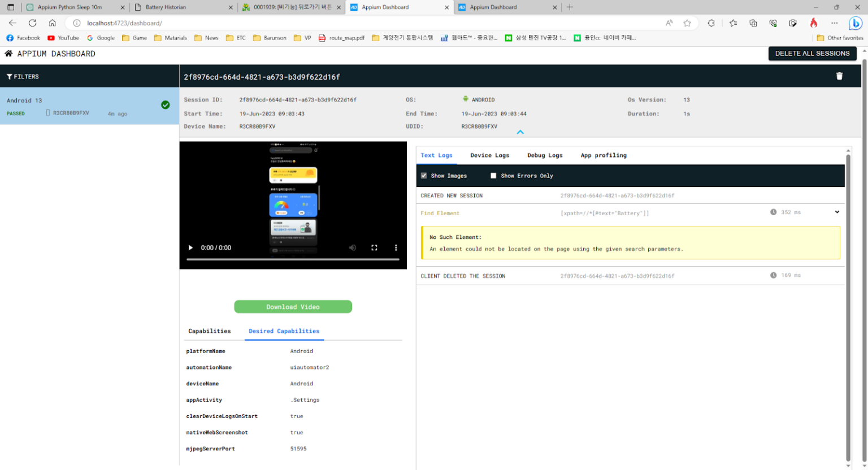Open the App profiling tab
868x470 pixels.
[x=604, y=155]
